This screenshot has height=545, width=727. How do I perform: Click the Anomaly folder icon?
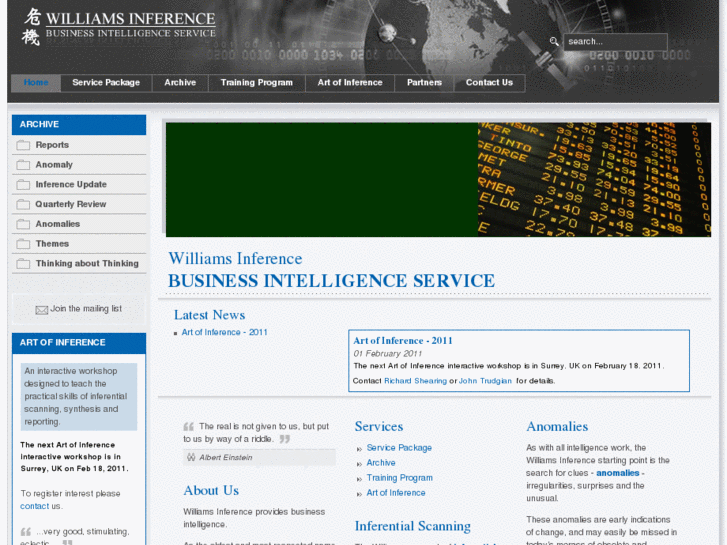[23, 165]
